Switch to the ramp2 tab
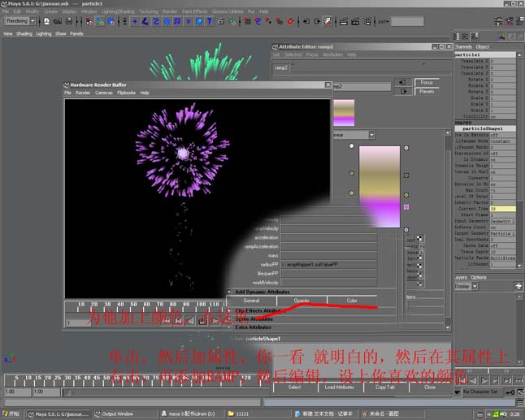This screenshot has height=420, width=525. coord(281,68)
